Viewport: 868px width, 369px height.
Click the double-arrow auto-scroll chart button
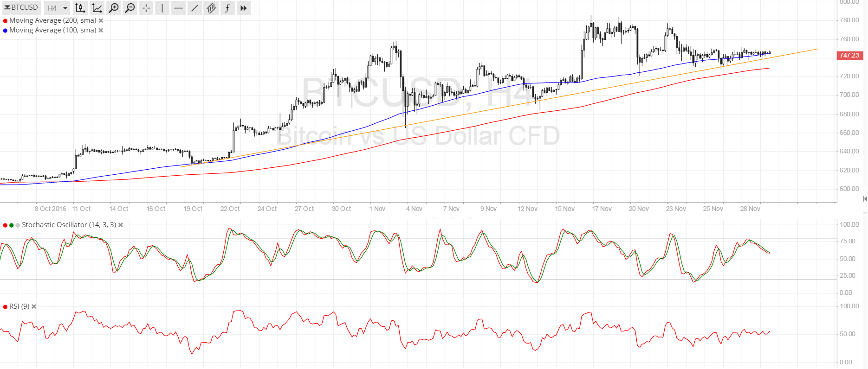tap(244, 8)
